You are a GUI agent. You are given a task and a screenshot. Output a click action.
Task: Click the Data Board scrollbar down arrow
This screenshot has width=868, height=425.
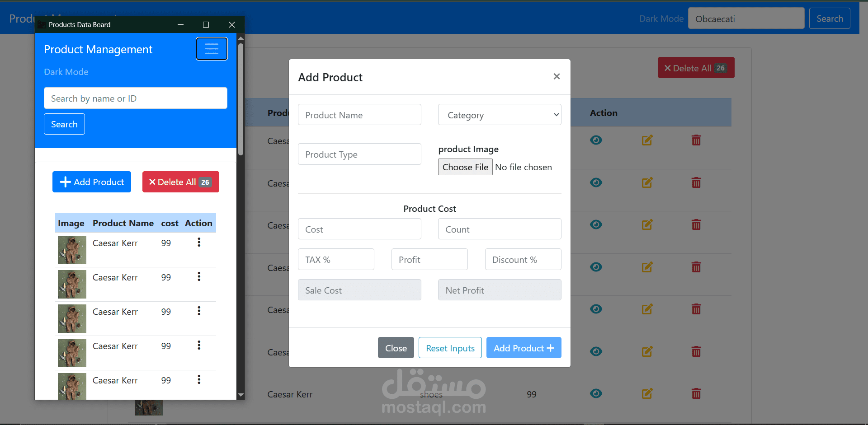tap(241, 395)
